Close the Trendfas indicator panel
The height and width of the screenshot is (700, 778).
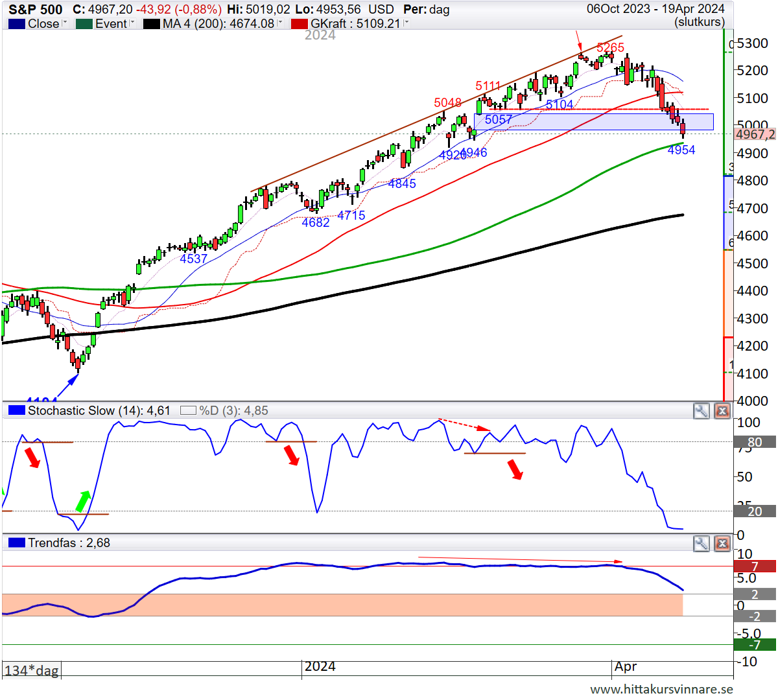click(722, 543)
